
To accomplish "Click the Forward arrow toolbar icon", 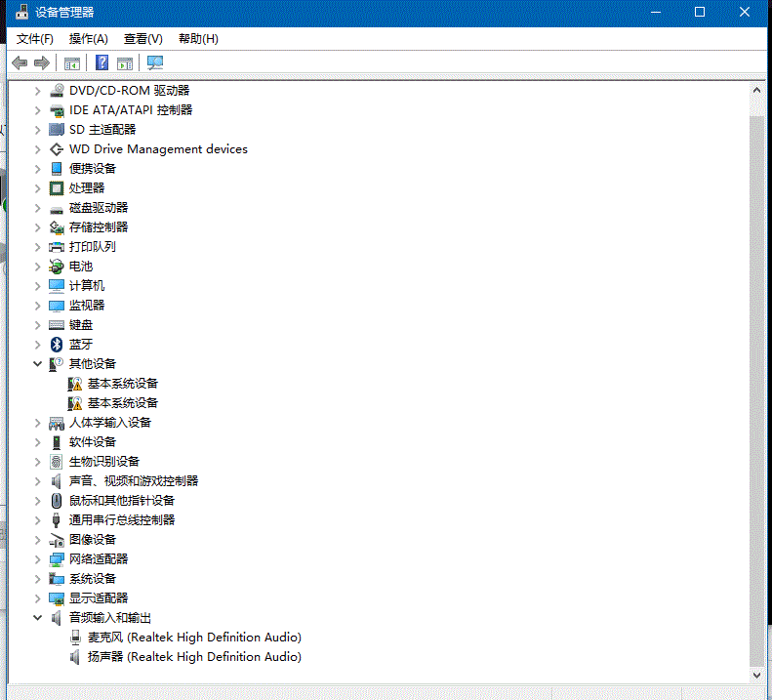I will pyautogui.click(x=42, y=62).
